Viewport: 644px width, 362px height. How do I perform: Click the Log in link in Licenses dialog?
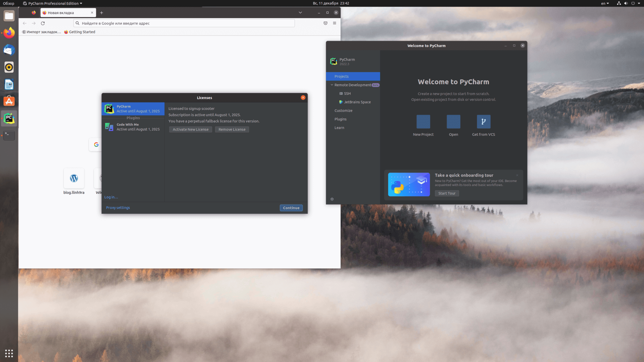tap(111, 197)
